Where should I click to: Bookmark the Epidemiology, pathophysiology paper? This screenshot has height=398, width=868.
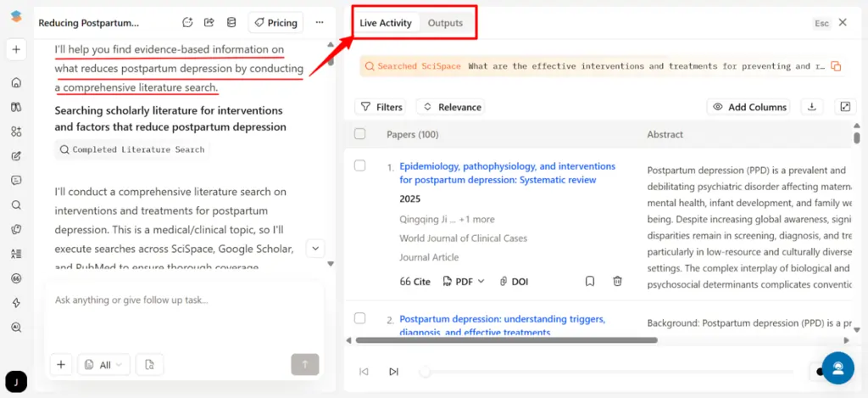(x=590, y=282)
